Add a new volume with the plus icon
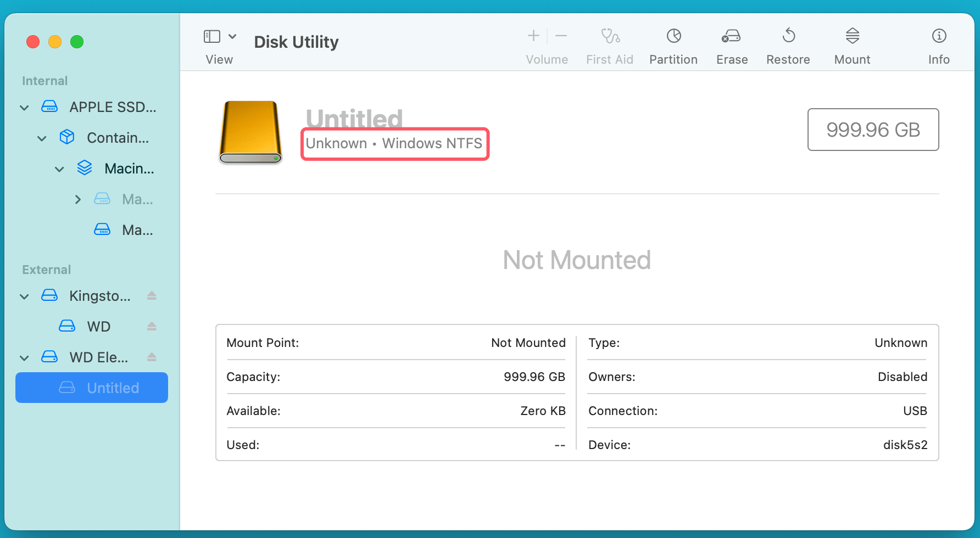The image size is (980, 538). tap(533, 36)
